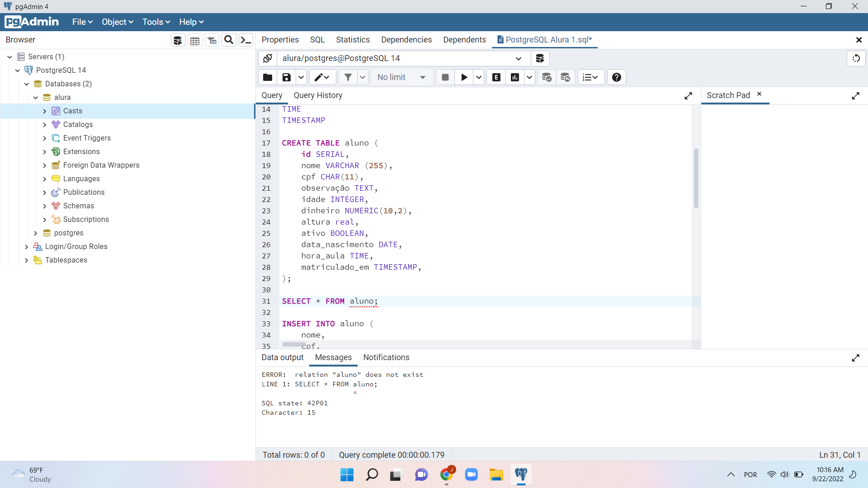This screenshot has height=488, width=868.
Task: Click the Save query file icon
Action: pyautogui.click(x=286, y=77)
